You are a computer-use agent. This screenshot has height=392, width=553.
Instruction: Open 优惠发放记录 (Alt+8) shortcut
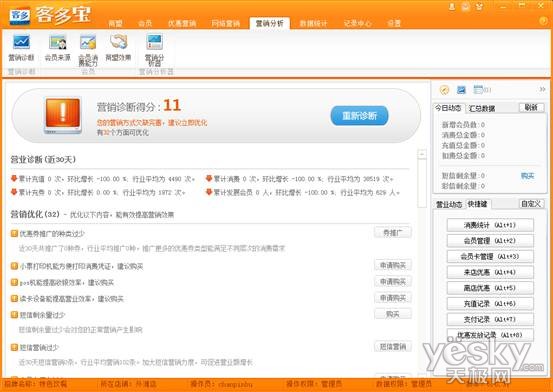click(x=490, y=335)
